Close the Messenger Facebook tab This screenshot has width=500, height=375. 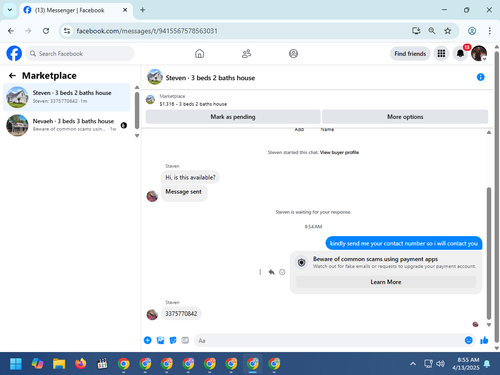tap(125, 10)
